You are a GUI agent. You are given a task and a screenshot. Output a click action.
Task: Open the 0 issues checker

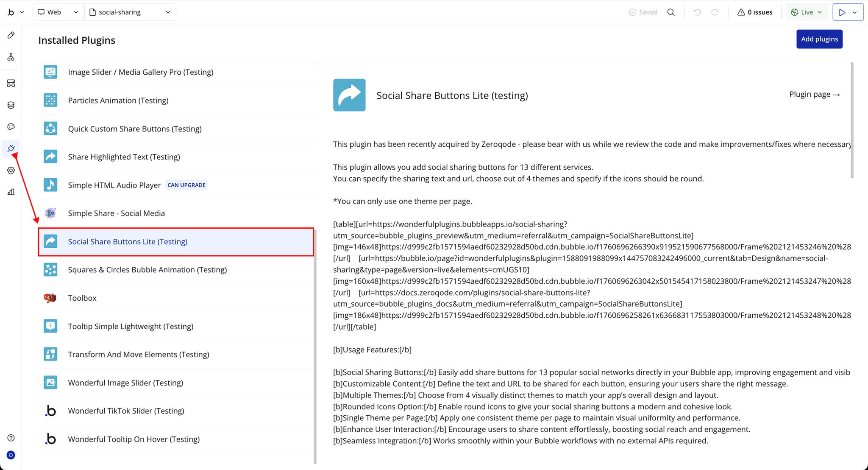754,12
